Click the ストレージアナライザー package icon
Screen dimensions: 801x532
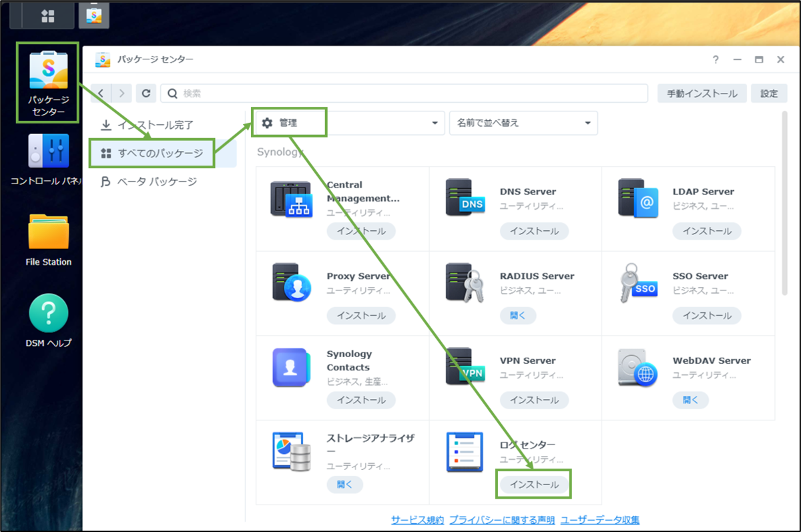pos(291,451)
